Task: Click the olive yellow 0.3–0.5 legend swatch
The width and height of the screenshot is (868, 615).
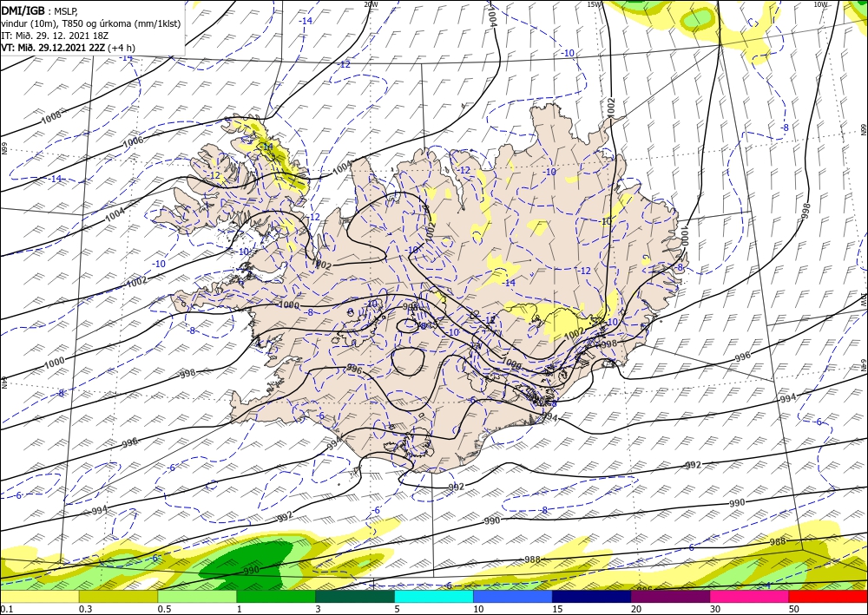Action: [x=118, y=596]
